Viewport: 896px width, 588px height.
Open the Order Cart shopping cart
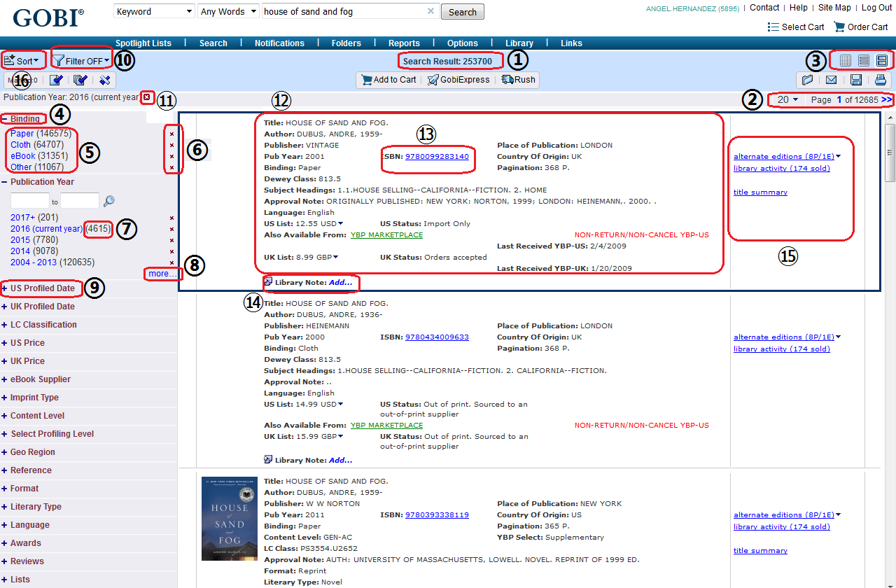[839, 27]
